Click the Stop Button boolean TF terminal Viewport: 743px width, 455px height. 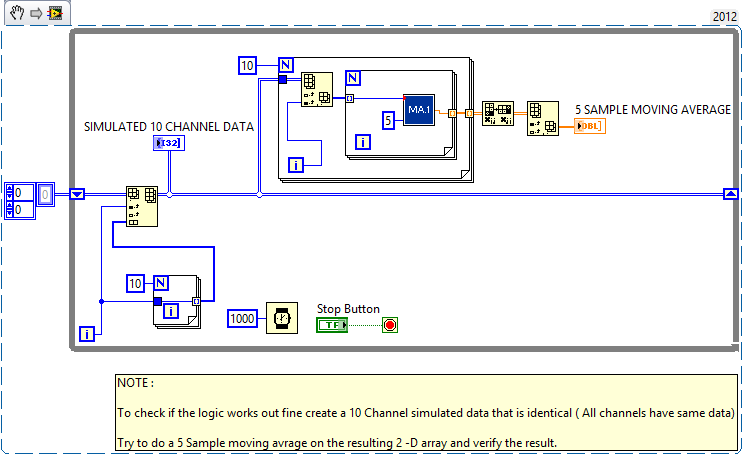click(x=332, y=325)
